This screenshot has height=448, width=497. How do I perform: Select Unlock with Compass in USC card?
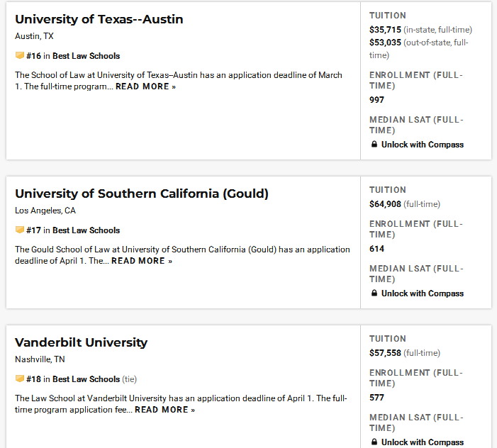coord(422,293)
